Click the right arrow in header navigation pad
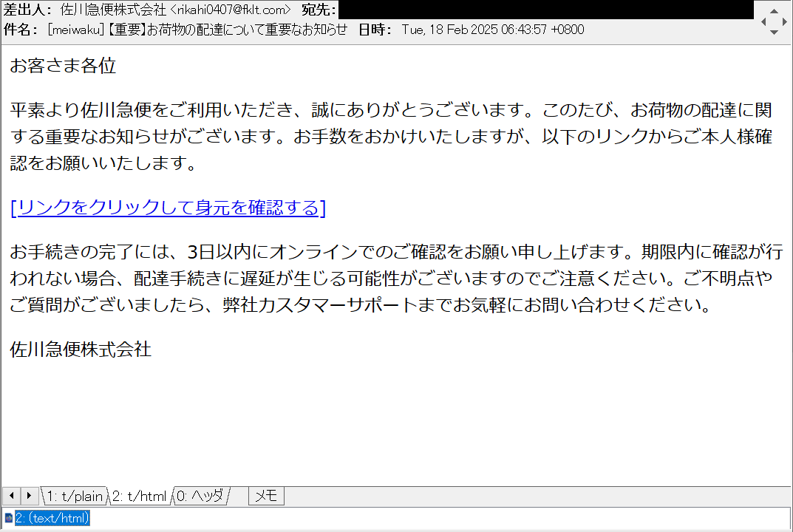 coord(784,21)
